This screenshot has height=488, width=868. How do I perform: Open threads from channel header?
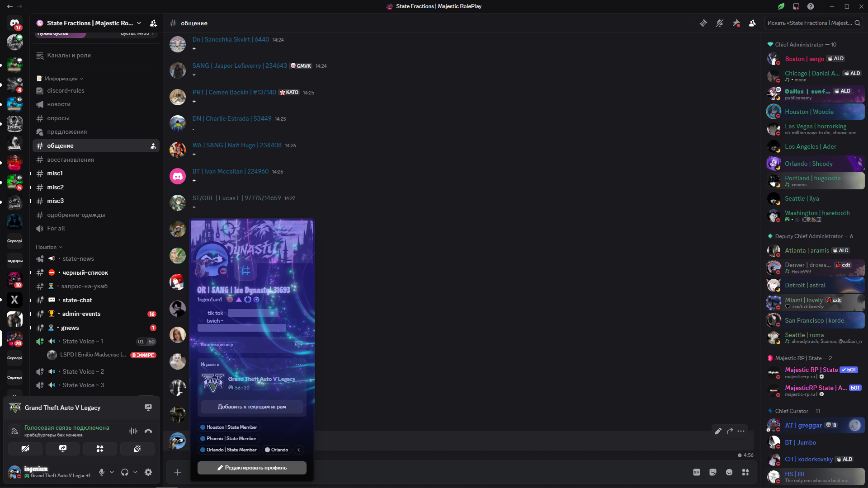[703, 23]
